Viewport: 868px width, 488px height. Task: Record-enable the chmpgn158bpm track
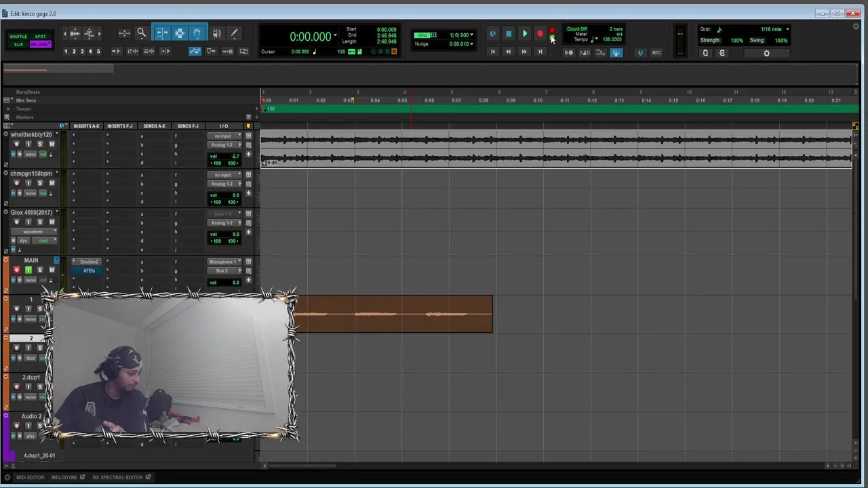click(17, 183)
